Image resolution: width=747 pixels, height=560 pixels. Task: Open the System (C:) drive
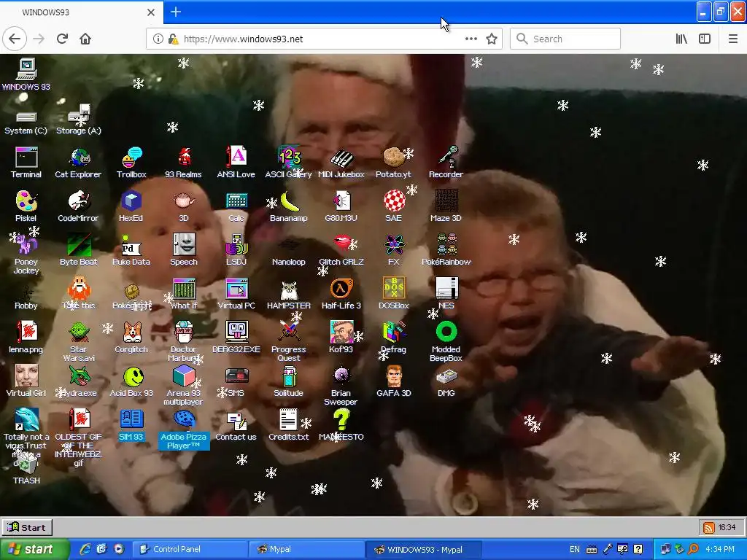[26, 122]
